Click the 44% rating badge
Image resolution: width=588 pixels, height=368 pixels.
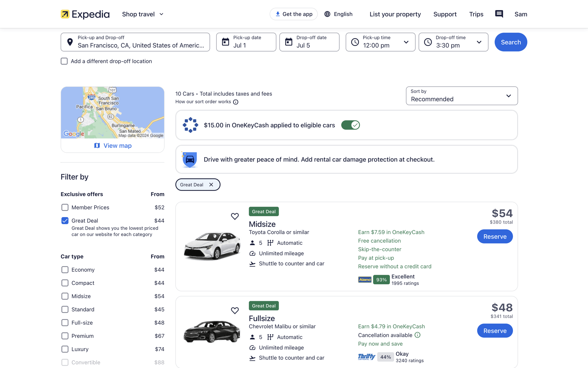pyautogui.click(x=385, y=357)
